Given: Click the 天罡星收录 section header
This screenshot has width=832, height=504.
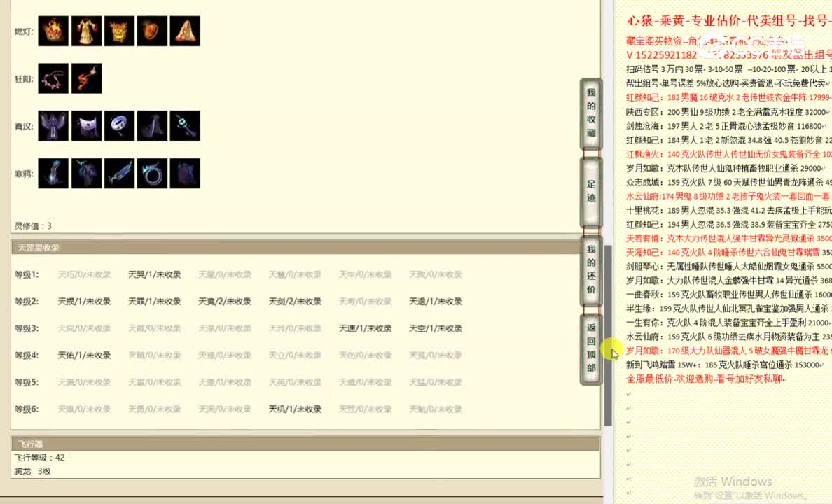Looking at the screenshot, I should tap(305, 247).
